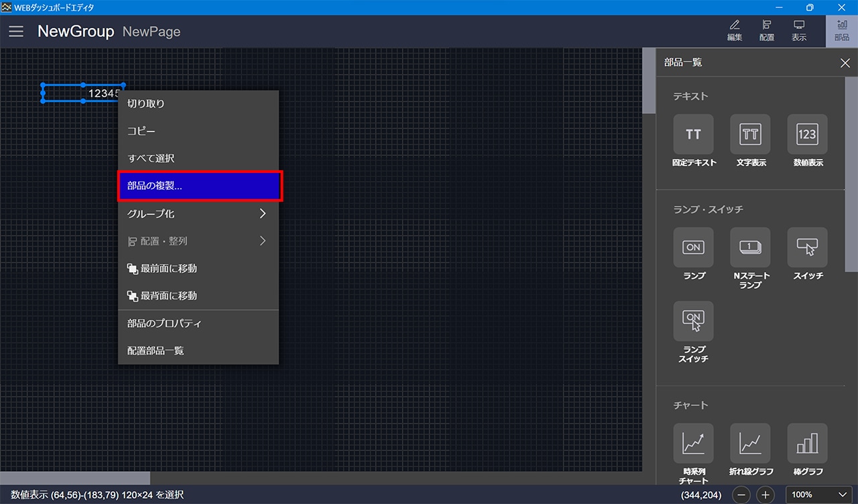Choose the Nステートランプ part icon
Screen dimensions: 858x504
(750, 248)
